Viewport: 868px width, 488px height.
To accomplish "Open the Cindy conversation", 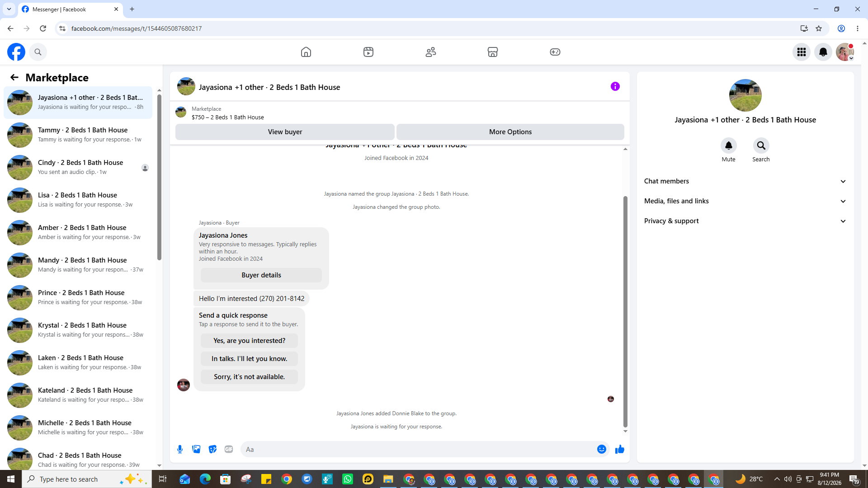I will tap(78, 168).
